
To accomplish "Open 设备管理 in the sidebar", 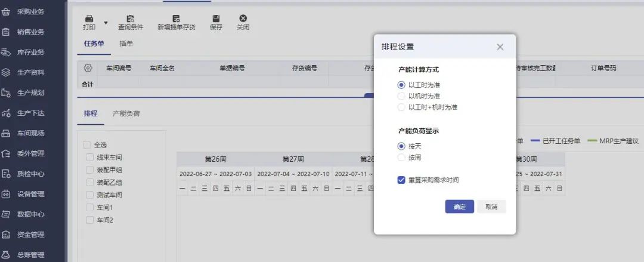I will tap(30, 194).
